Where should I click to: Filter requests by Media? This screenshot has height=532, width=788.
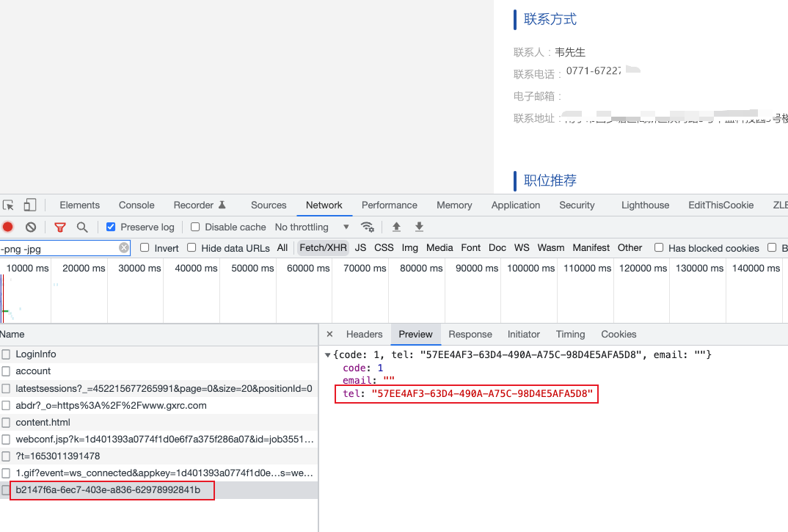click(x=439, y=248)
